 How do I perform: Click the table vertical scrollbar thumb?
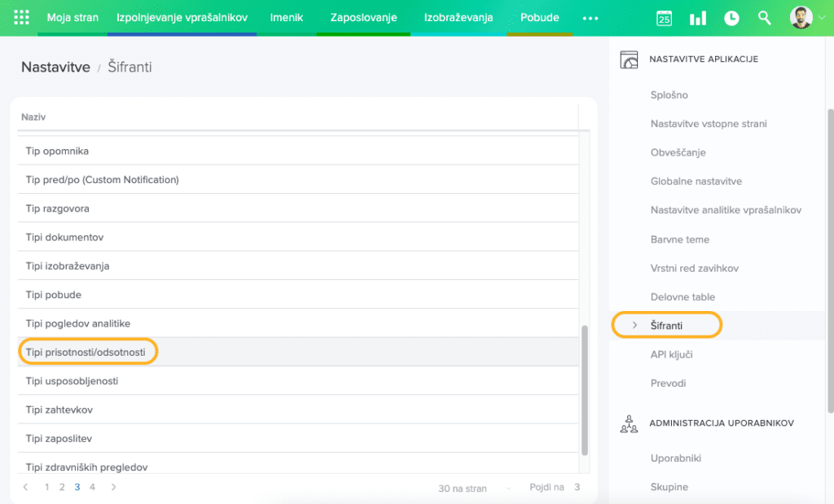tap(583, 389)
